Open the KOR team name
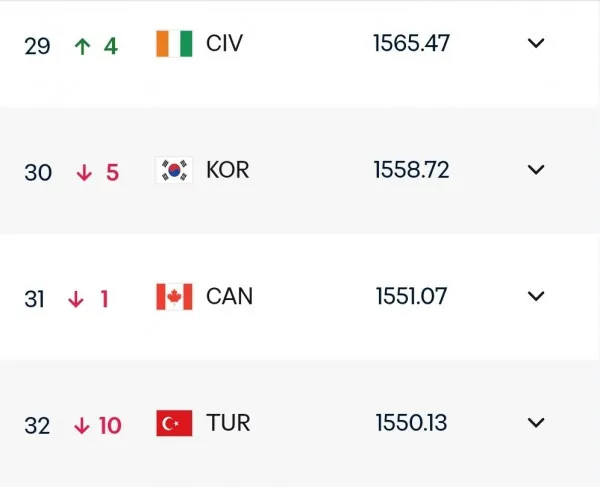Image resolution: width=600 pixels, height=488 pixels. pyautogui.click(x=228, y=170)
